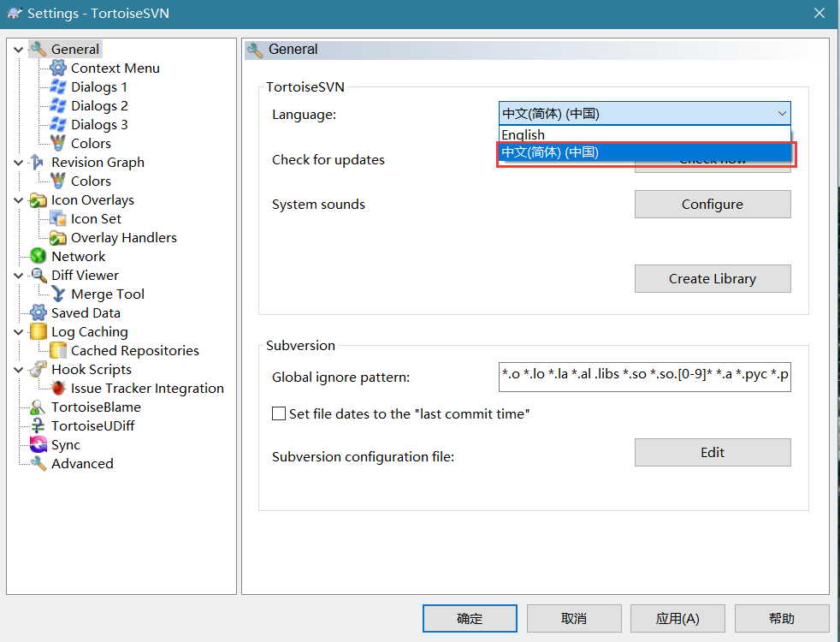The width and height of the screenshot is (840, 642).
Task: Collapse the Log Caching tree node
Action: click(18, 332)
